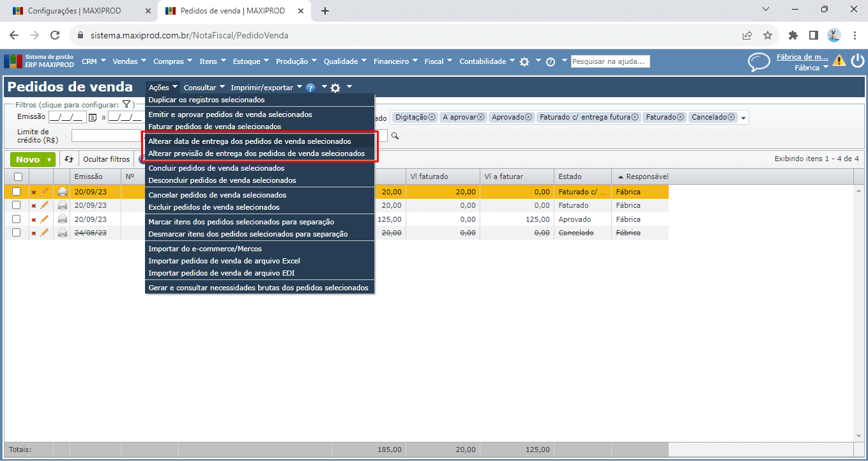Image resolution: width=868 pixels, height=461 pixels.
Task: Choose Alterar data de entrega dos pedidos
Action: pyautogui.click(x=260, y=141)
